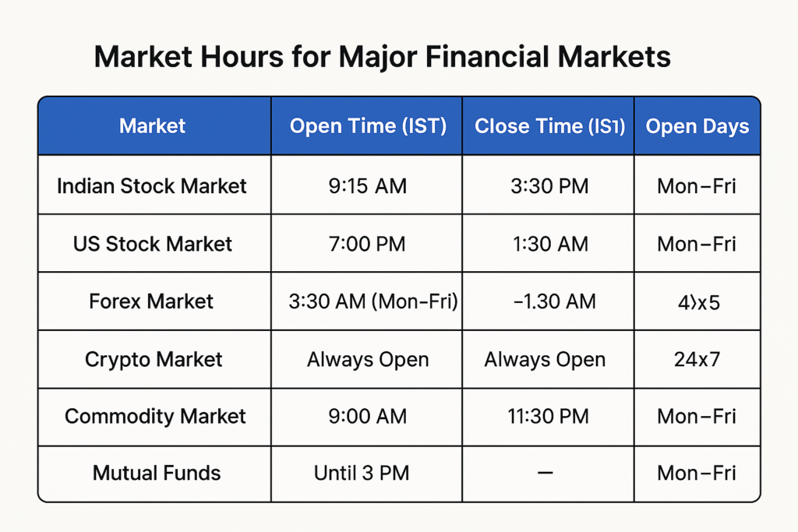Click the Commodity Market cell
The width and height of the screenshot is (798, 532).
tap(155, 417)
